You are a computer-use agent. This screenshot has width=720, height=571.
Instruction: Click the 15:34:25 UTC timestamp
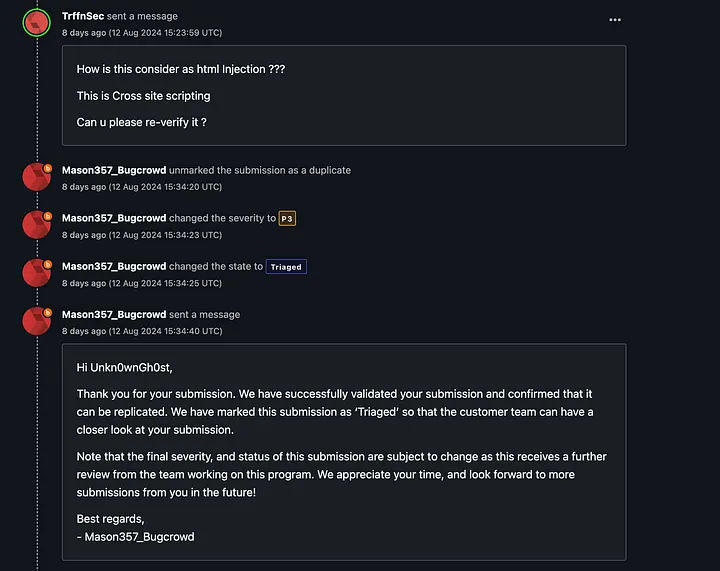click(142, 283)
